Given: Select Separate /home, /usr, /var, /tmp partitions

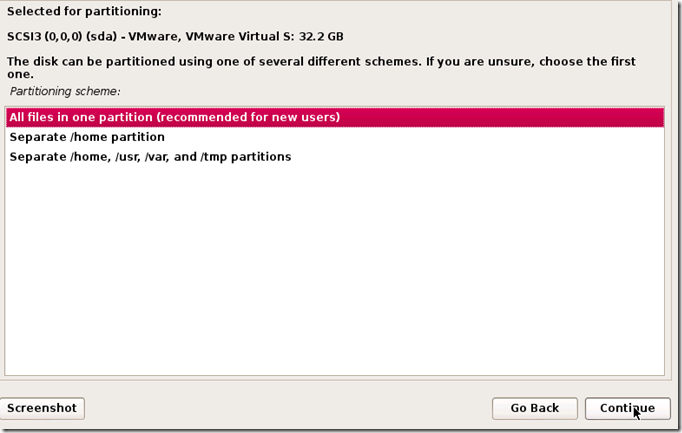Looking at the screenshot, I should tap(150, 157).
